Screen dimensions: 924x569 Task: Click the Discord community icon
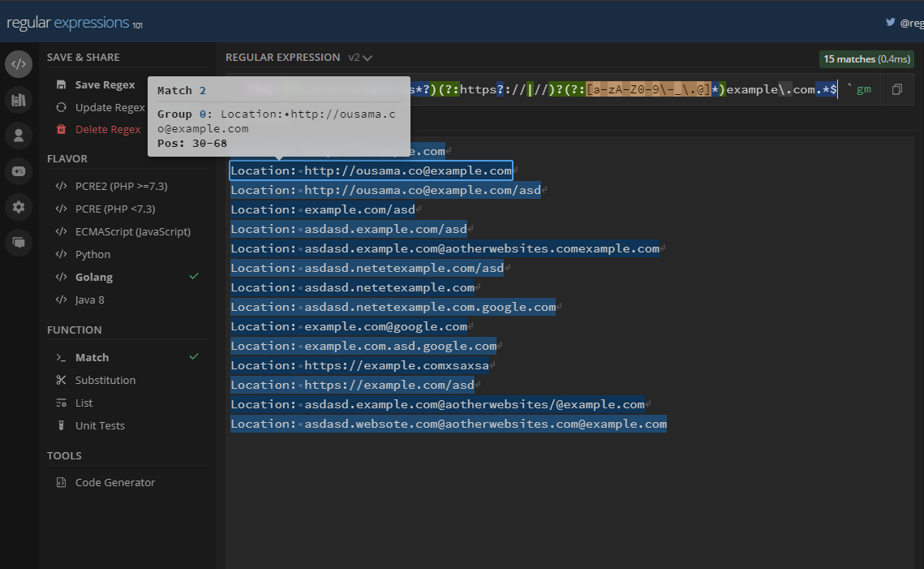19,171
